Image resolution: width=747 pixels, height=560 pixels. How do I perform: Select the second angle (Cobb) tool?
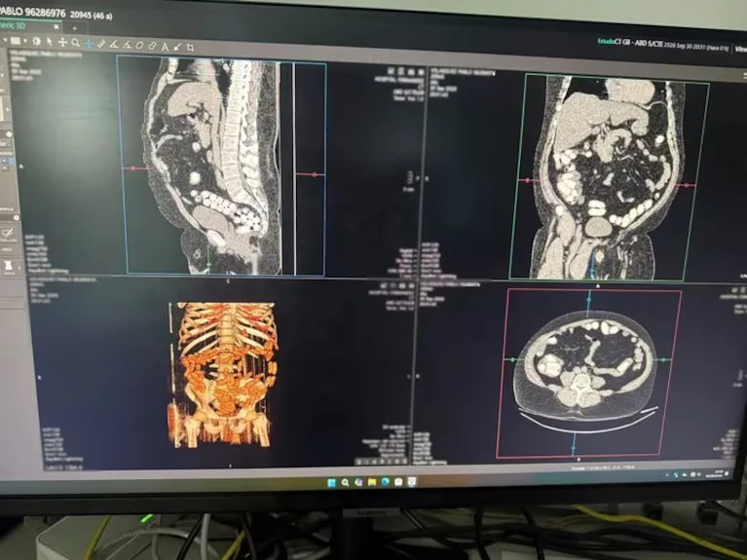pos(127,45)
